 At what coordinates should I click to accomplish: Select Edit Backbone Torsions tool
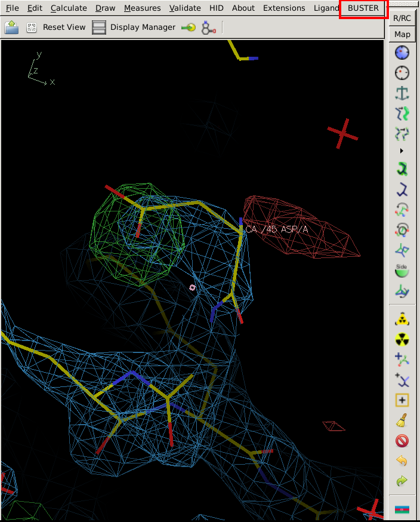402,291
